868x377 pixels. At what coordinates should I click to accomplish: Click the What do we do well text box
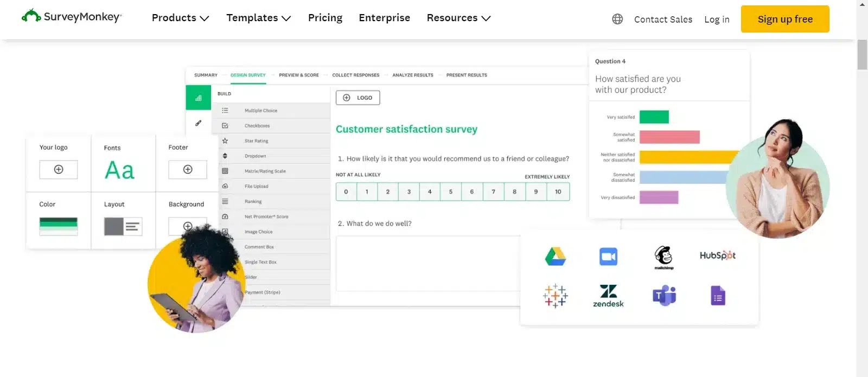point(429,264)
